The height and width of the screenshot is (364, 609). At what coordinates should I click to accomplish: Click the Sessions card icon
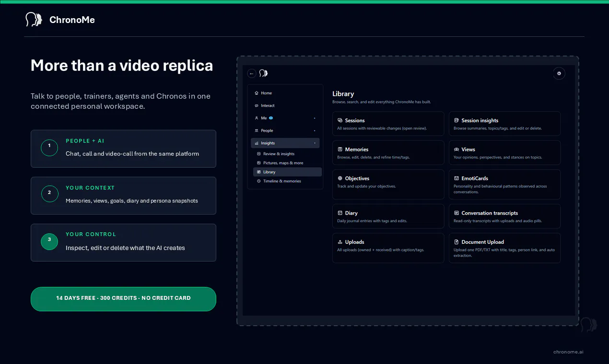(x=340, y=120)
